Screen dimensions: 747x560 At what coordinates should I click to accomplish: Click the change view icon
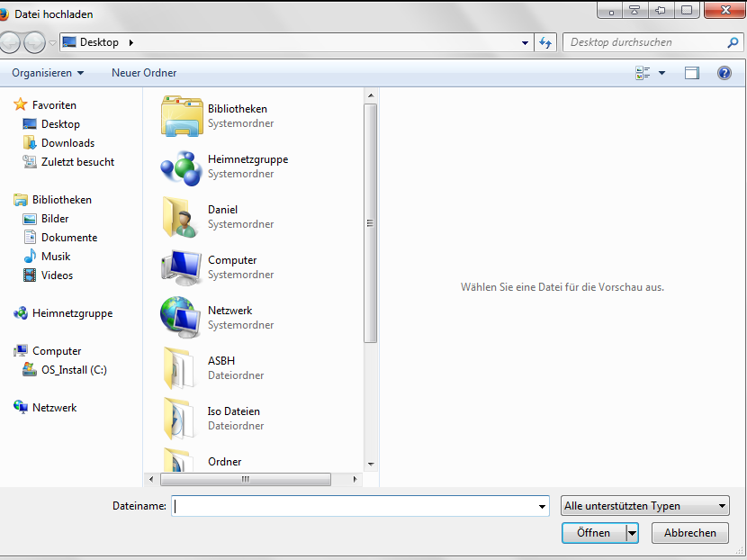coord(643,73)
